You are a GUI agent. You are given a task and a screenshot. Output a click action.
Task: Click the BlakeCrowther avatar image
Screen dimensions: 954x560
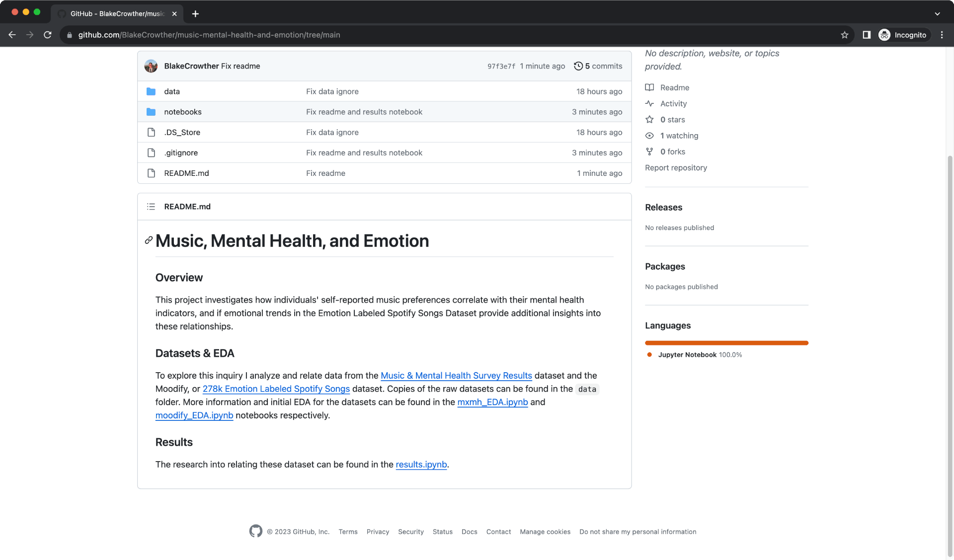click(x=151, y=66)
